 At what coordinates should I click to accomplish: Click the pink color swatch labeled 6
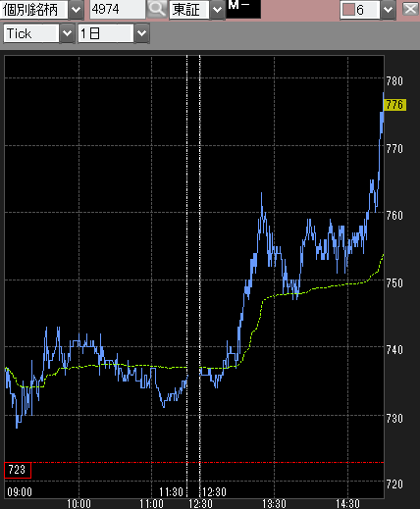pyautogui.click(x=348, y=10)
